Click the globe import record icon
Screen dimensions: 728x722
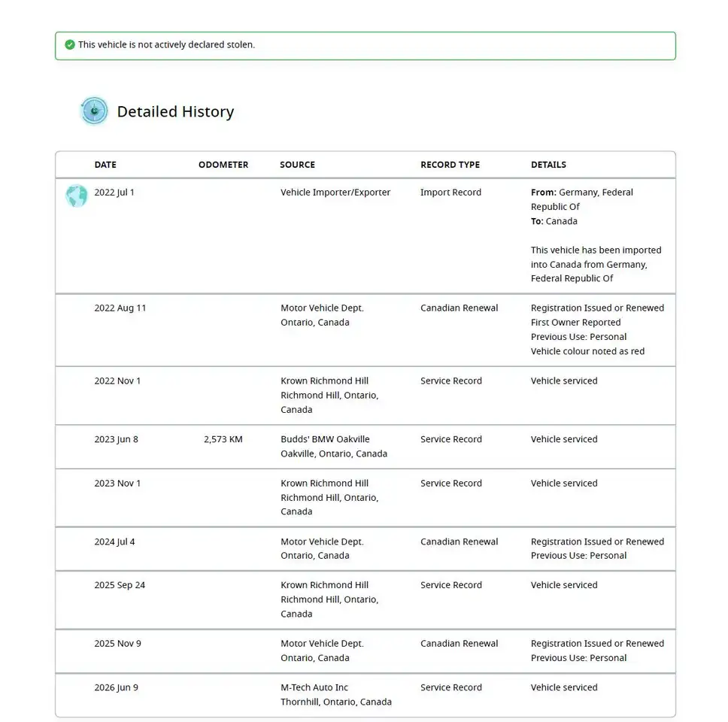[77, 196]
